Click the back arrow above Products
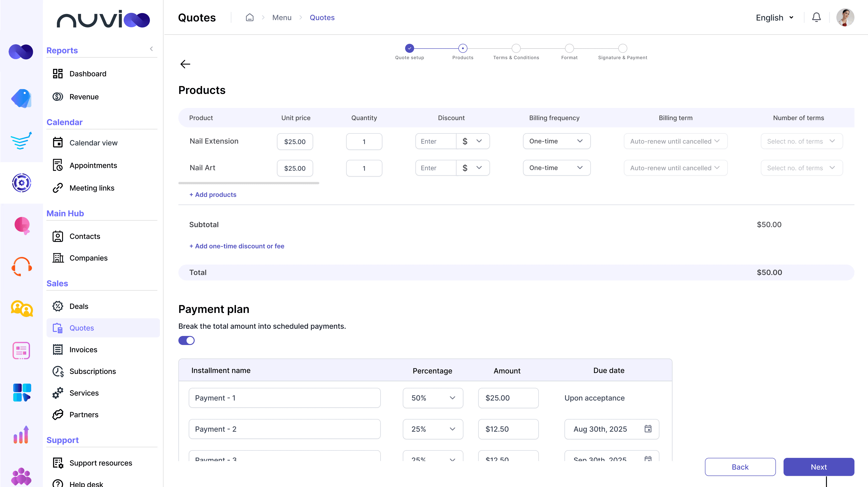This screenshot has width=868, height=487. pyautogui.click(x=185, y=64)
